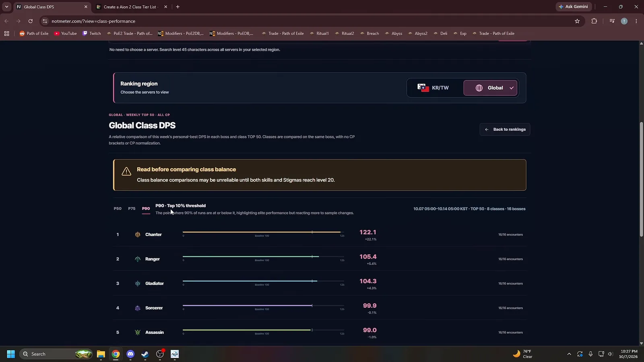
Task: Click the Ask Gemini button
Action: click(x=573, y=7)
